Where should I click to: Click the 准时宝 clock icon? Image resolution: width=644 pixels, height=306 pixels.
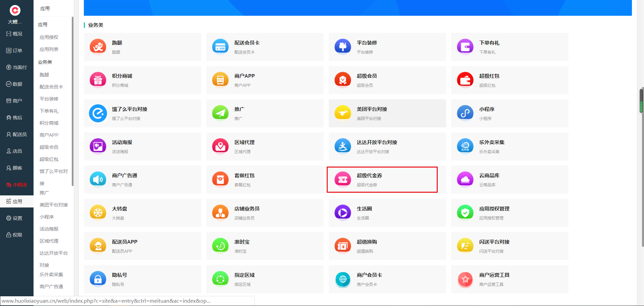tap(220, 246)
